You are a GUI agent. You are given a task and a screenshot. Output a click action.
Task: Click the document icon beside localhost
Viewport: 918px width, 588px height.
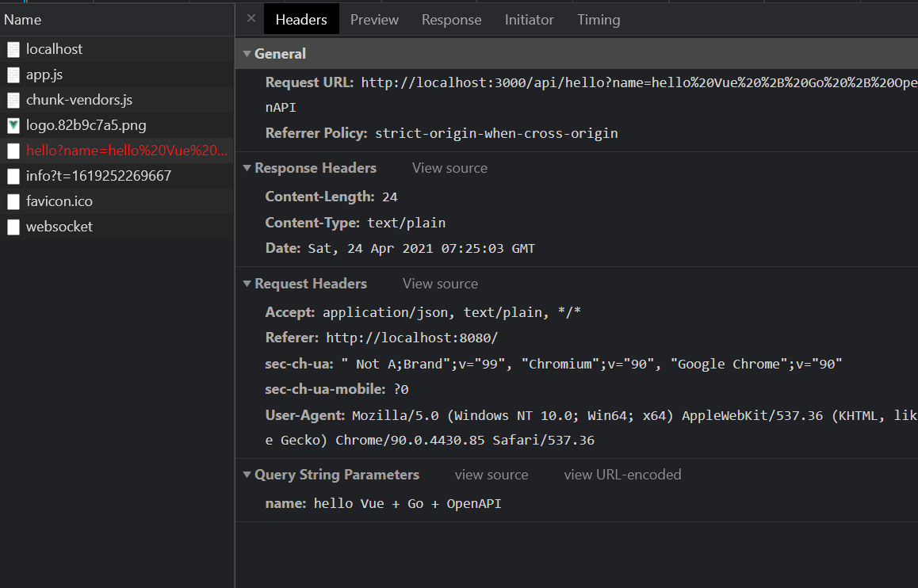(13, 50)
